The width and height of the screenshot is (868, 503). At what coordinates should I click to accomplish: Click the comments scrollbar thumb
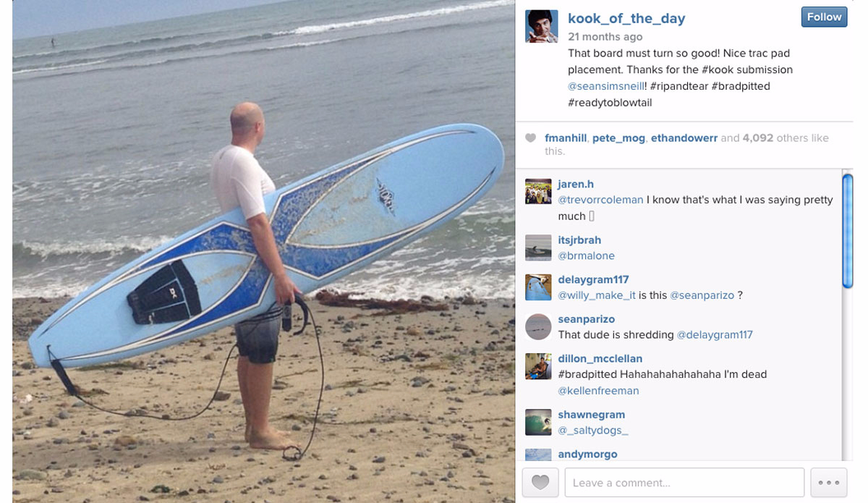pyautogui.click(x=848, y=232)
